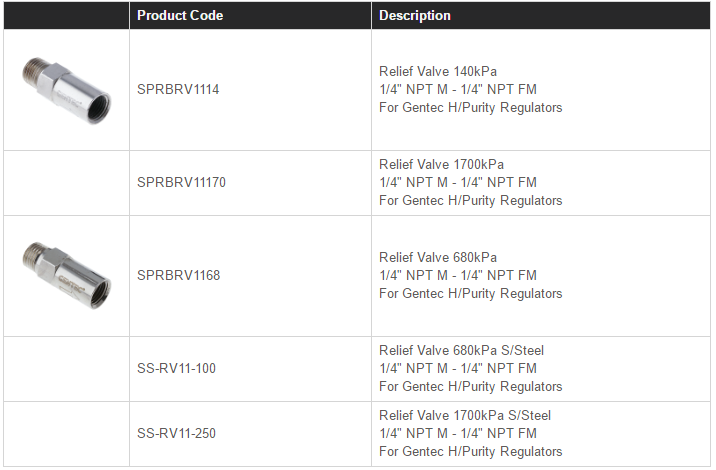Click the Relief Valve 1700kPa description line
716x470 pixels.
442,164
